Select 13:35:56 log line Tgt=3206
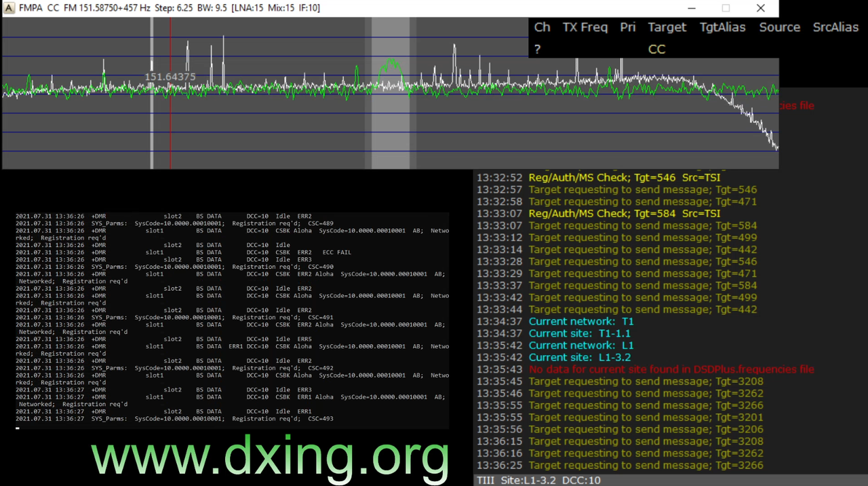The image size is (868, 486). [620, 429]
